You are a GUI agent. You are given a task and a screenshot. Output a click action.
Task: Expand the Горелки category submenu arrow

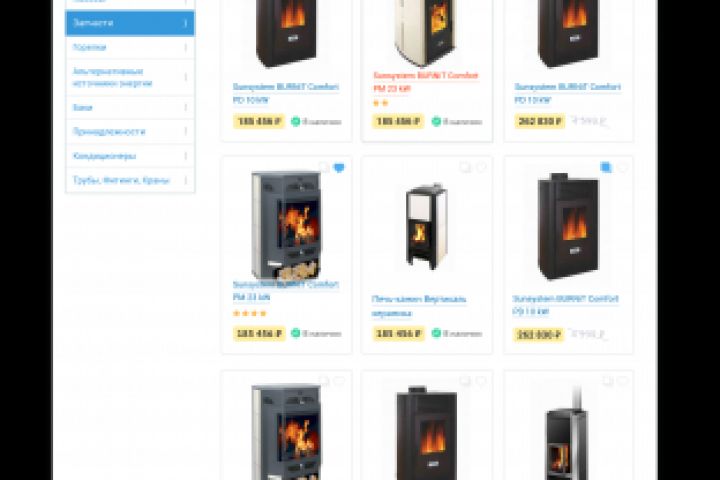pos(186,47)
